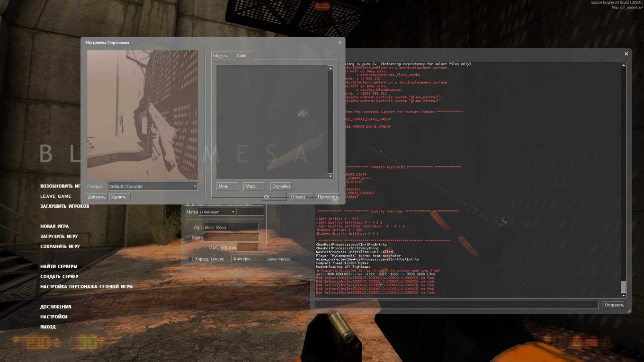The width and height of the screenshot is (644, 362).
Task: Click the Применить button
Action: pyautogui.click(x=328, y=197)
